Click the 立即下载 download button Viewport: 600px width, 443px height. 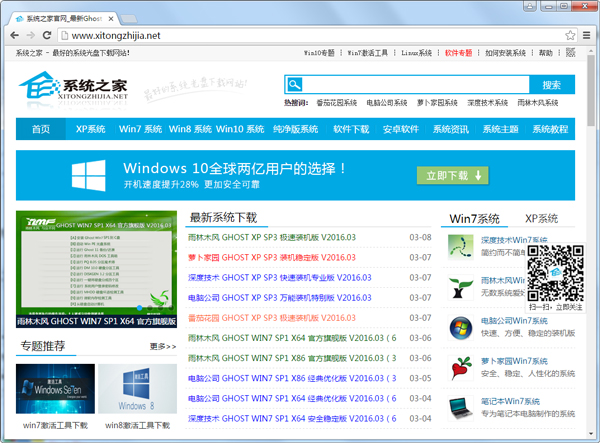click(453, 176)
